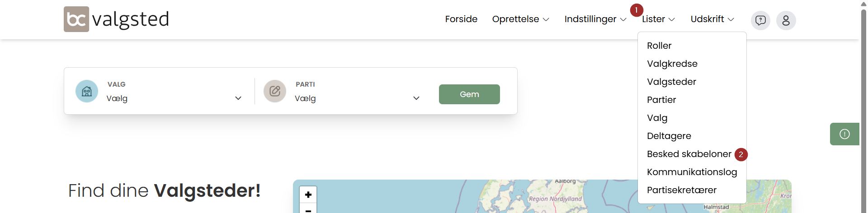Image resolution: width=868 pixels, height=213 pixels.
Task: Select Roller from Lister menu
Action: (659, 46)
